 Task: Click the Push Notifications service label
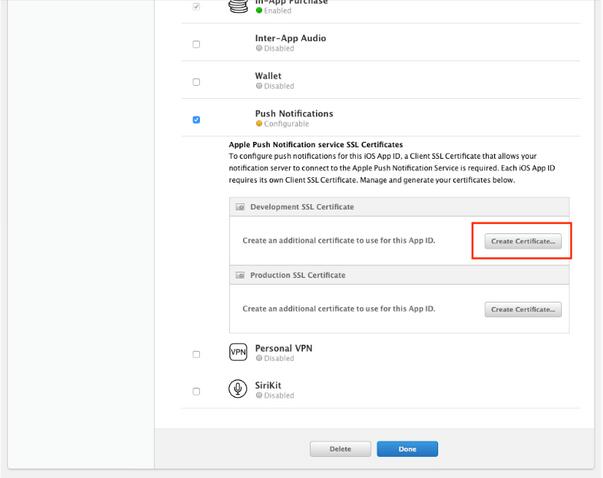[294, 114]
